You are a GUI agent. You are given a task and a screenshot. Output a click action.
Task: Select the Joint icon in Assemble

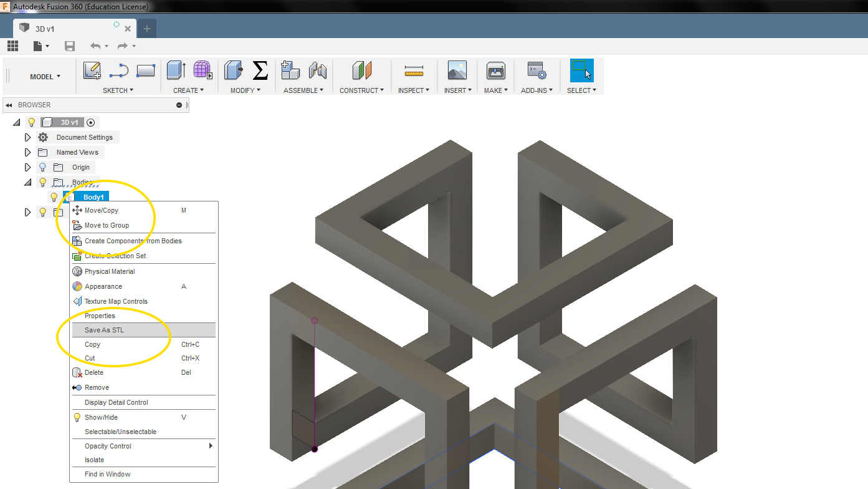[318, 70]
